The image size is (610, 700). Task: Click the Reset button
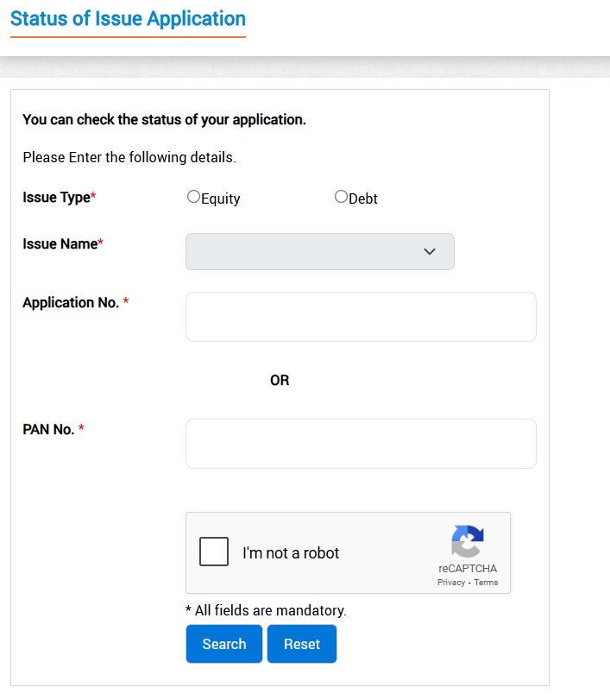click(x=302, y=644)
